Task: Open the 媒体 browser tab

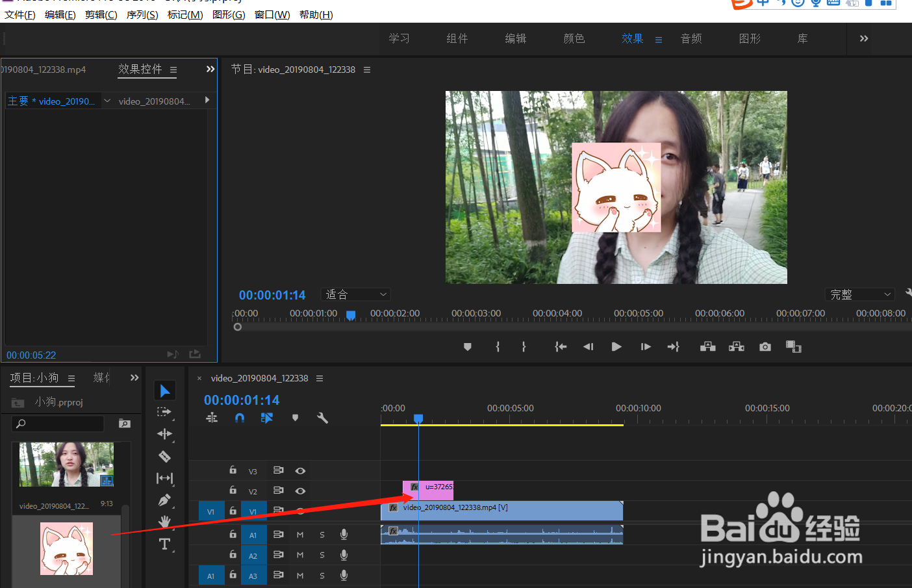Action: [x=102, y=377]
